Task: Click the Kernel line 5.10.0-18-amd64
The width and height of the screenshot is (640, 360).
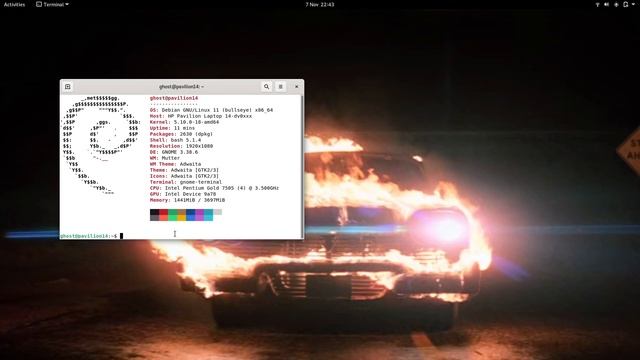Action: click(184, 122)
